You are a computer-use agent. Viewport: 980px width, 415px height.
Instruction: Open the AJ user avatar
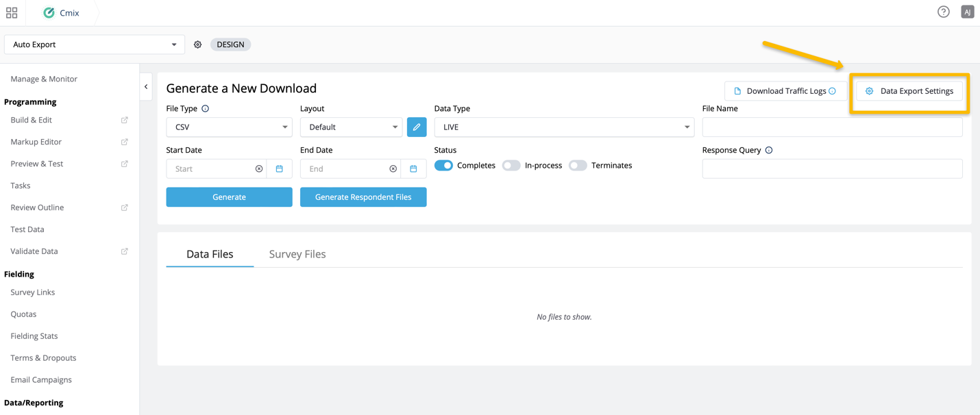(967, 12)
